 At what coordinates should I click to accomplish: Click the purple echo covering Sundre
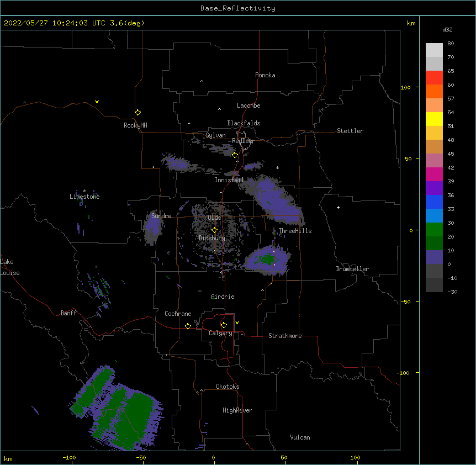tap(153, 227)
